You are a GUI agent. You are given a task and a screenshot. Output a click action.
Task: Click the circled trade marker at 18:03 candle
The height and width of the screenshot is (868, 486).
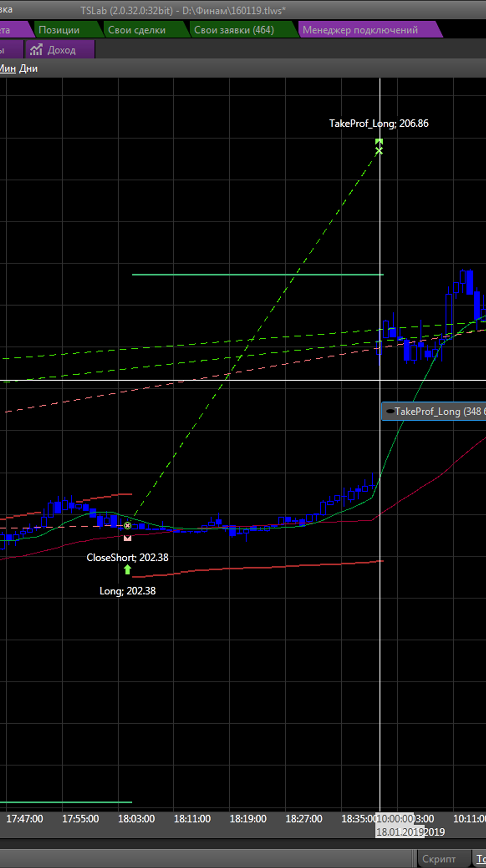pos(127,526)
